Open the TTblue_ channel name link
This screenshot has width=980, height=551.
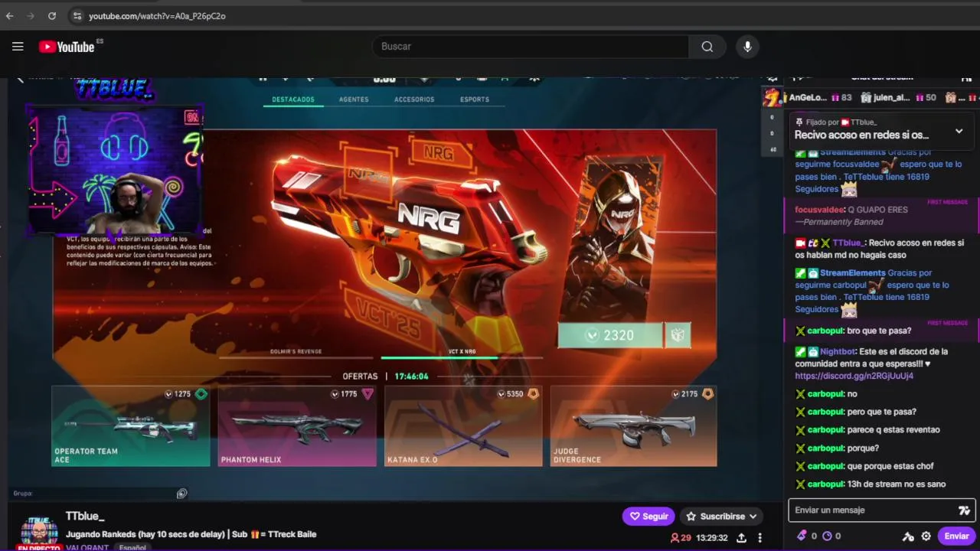(85, 517)
